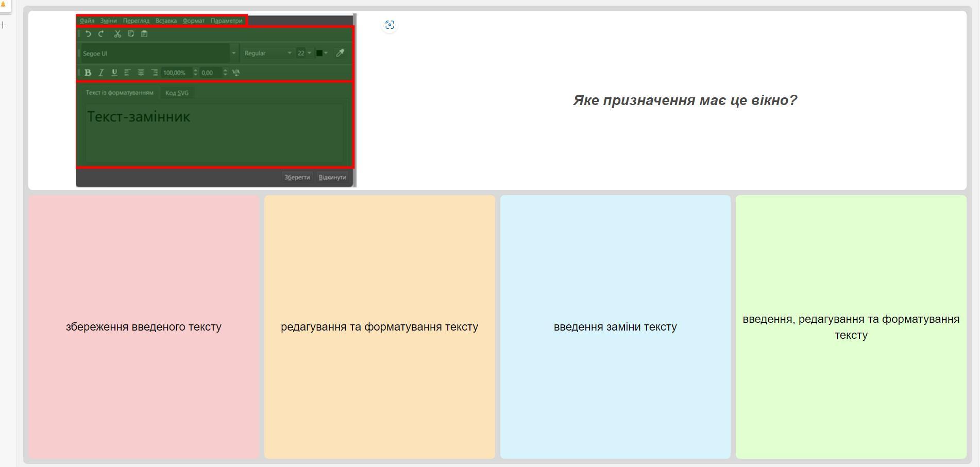Click Copy icon in the pictured editor

point(131,34)
